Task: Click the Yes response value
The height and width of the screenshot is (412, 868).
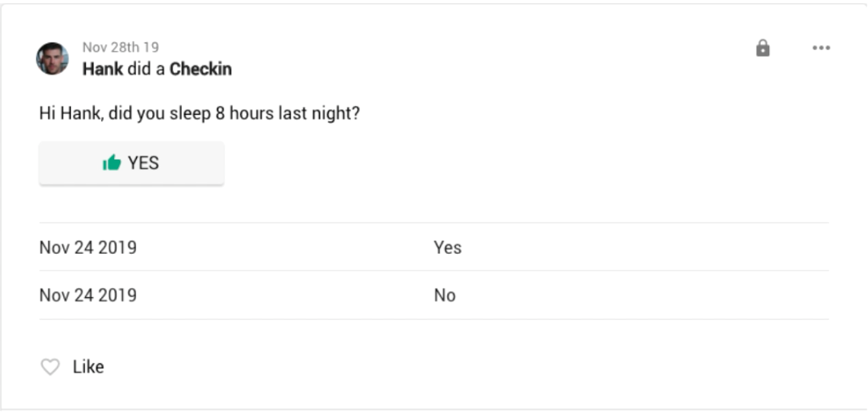Action: coord(448,247)
